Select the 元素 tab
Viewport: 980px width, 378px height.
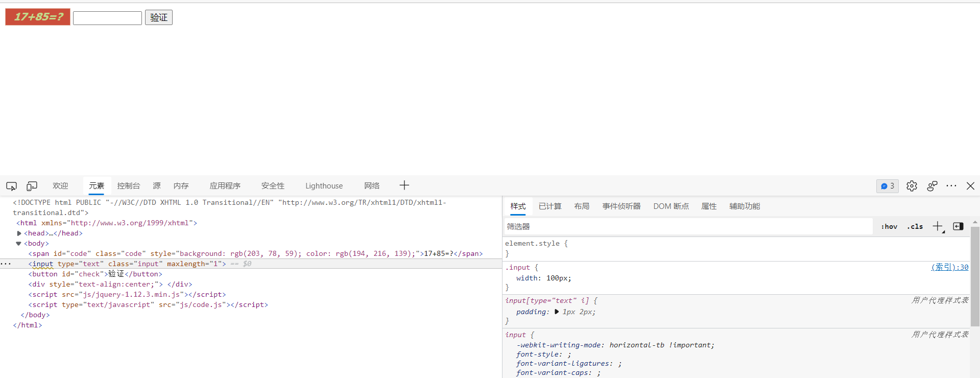coord(97,186)
